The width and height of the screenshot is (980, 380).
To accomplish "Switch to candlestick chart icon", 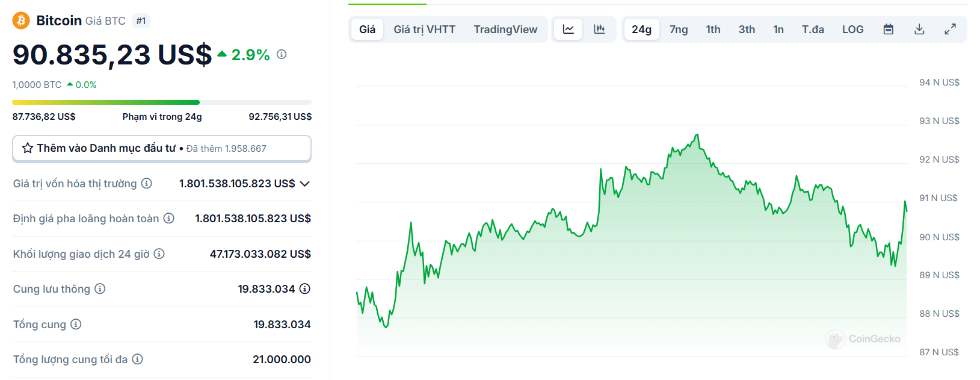I will click(599, 29).
